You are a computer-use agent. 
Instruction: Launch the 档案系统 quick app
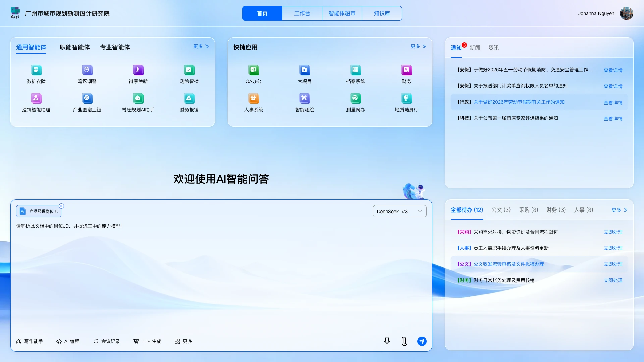click(356, 70)
